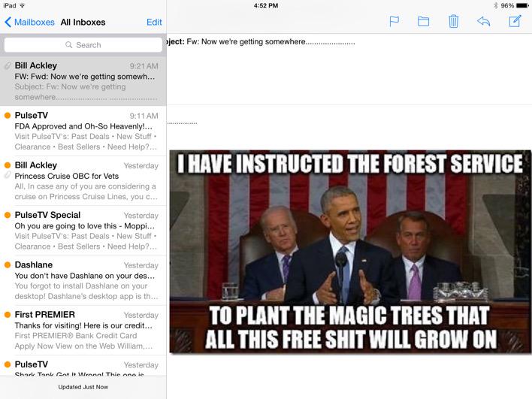Tap the reply arrow icon
This screenshot has width=532, height=399.
click(483, 22)
